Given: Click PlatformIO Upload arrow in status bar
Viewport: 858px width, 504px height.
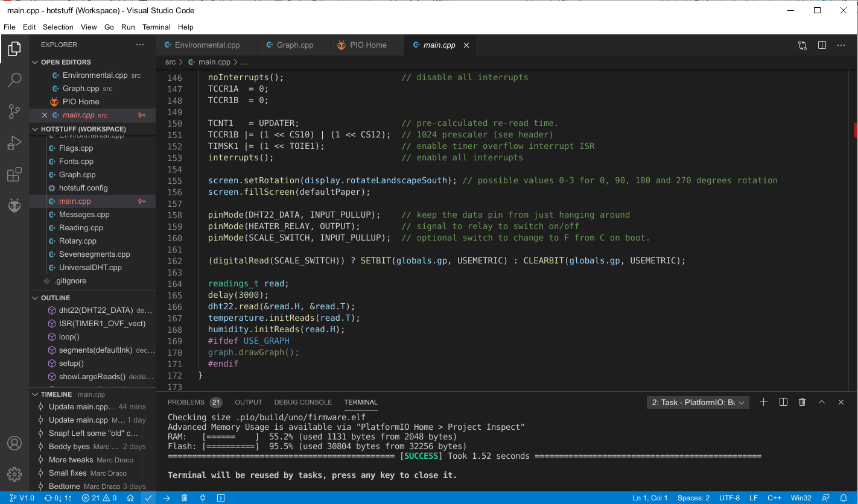Looking at the screenshot, I should [x=167, y=498].
